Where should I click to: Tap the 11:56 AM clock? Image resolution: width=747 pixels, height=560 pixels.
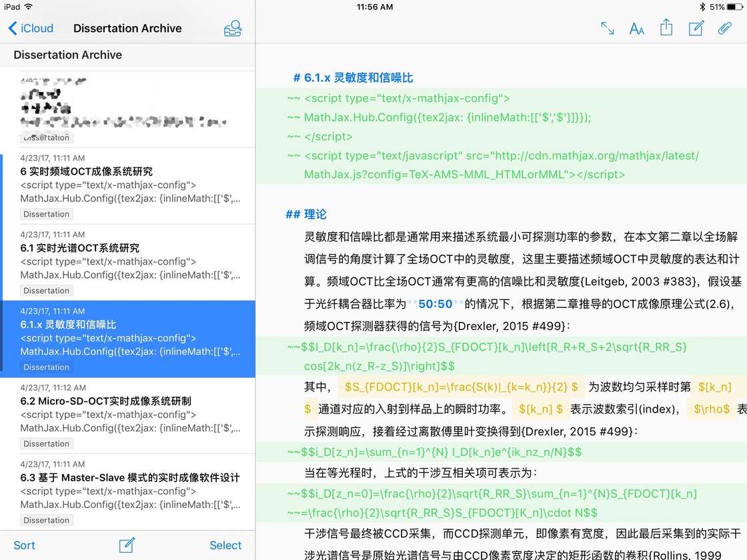[375, 7]
